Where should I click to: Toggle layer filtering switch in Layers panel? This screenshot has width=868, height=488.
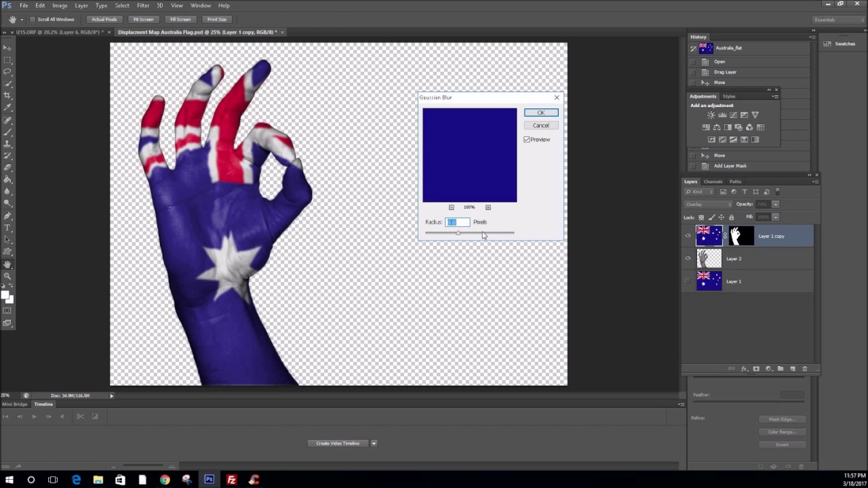point(777,192)
